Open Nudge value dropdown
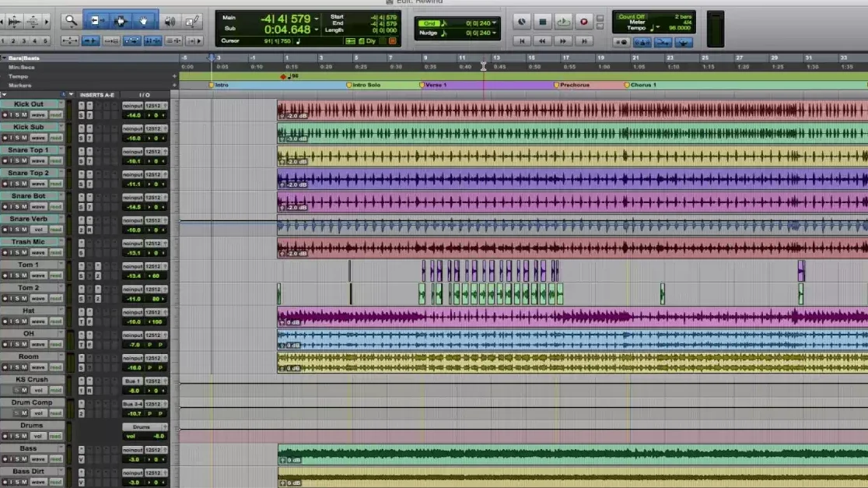This screenshot has height=488, width=868. [494, 33]
